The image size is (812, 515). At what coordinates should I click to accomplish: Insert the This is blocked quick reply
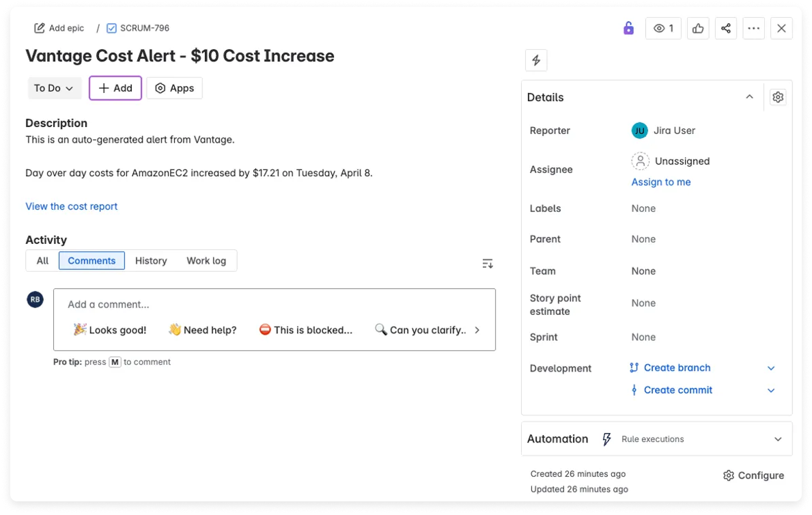tap(305, 330)
